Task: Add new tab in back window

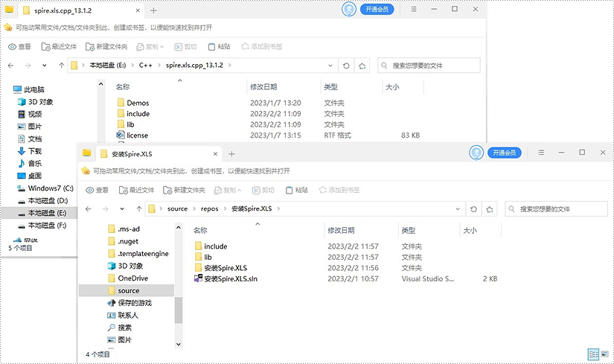Action: tap(153, 10)
